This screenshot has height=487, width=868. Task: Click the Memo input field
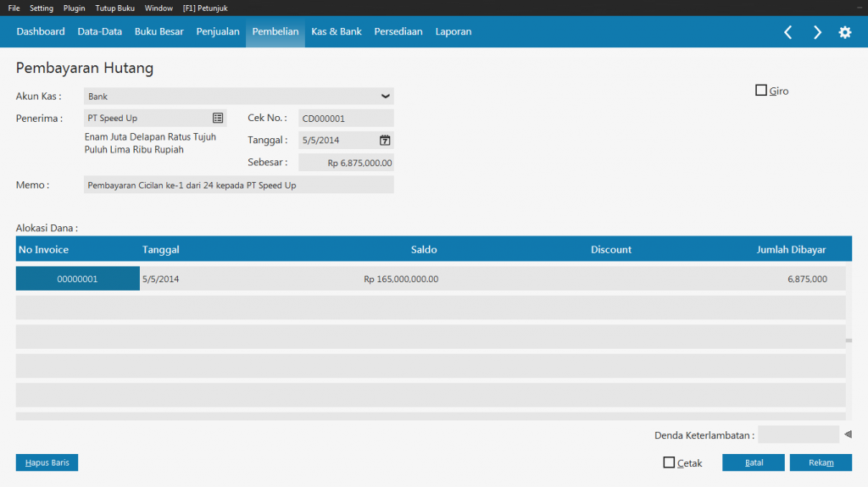[238, 185]
